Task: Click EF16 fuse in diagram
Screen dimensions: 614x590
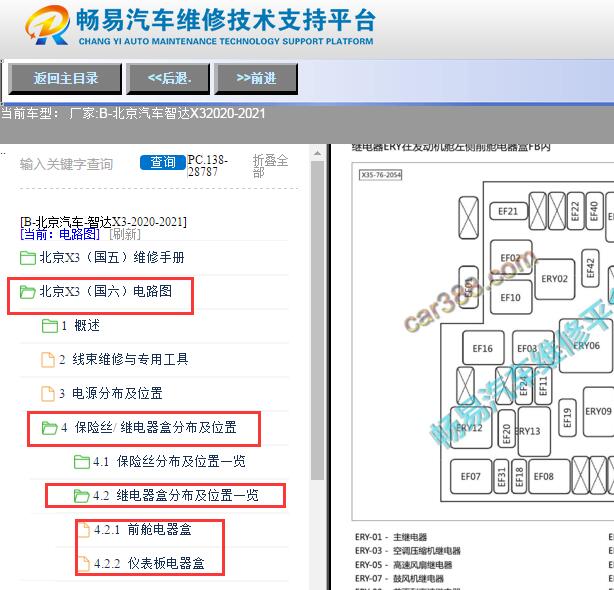Action: click(x=483, y=348)
